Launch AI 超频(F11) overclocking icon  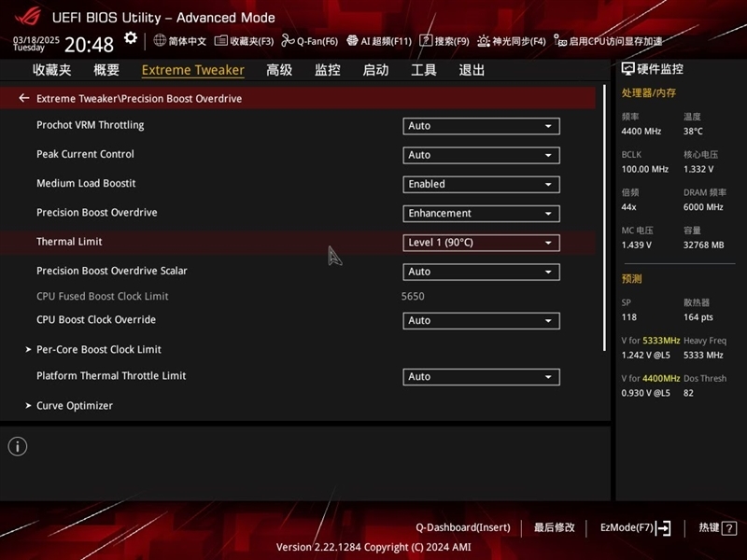[x=352, y=40]
